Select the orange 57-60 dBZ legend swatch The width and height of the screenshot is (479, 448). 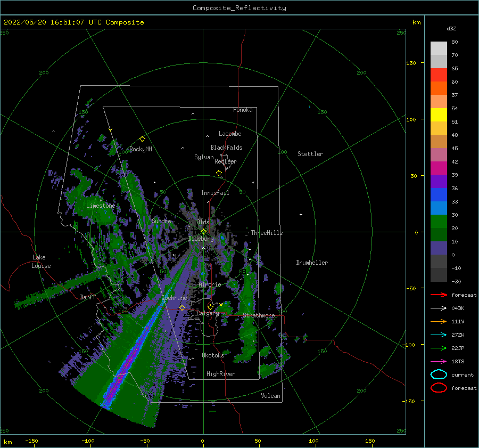click(439, 88)
